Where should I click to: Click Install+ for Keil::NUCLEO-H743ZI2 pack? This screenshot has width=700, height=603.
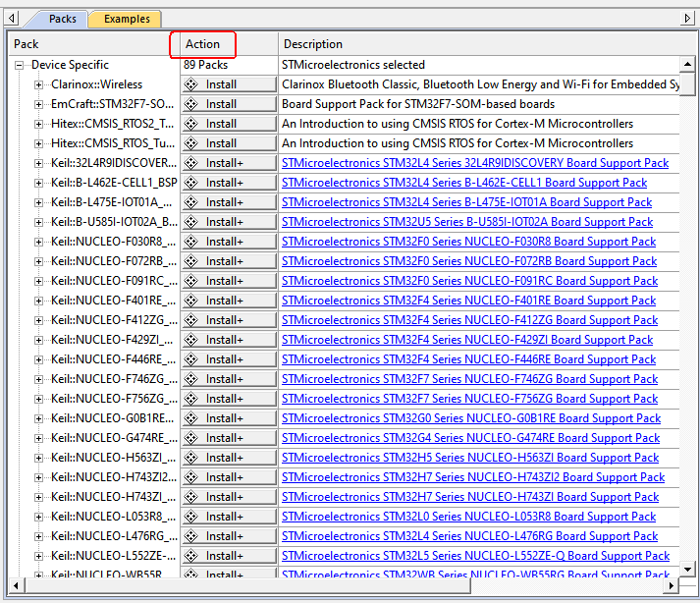click(230, 477)
